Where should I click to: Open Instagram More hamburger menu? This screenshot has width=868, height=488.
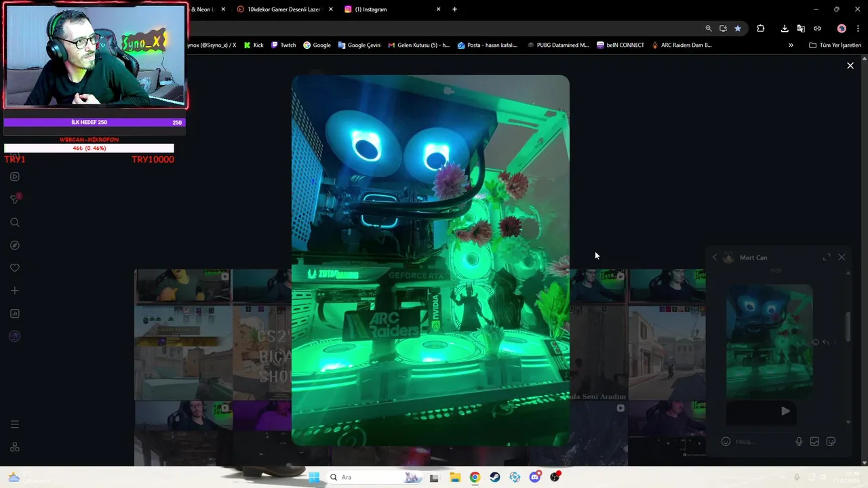click(x=15, y=424)
